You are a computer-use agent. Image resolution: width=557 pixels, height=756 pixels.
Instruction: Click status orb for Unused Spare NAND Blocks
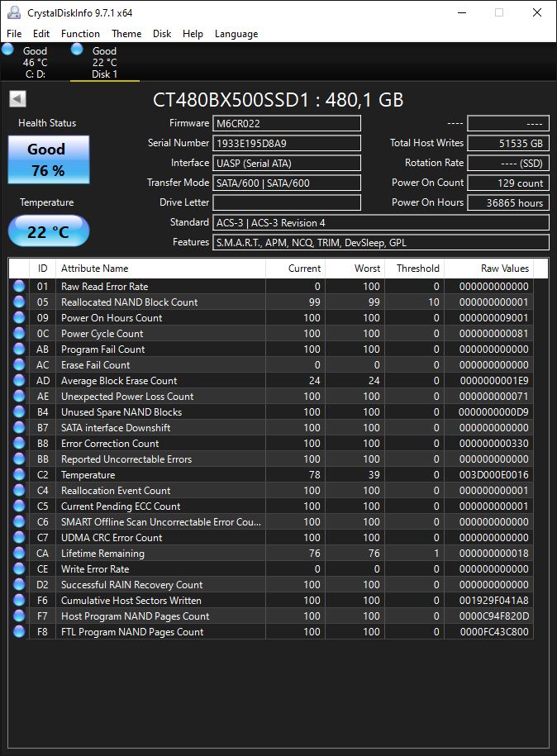(x=19, y=412)
